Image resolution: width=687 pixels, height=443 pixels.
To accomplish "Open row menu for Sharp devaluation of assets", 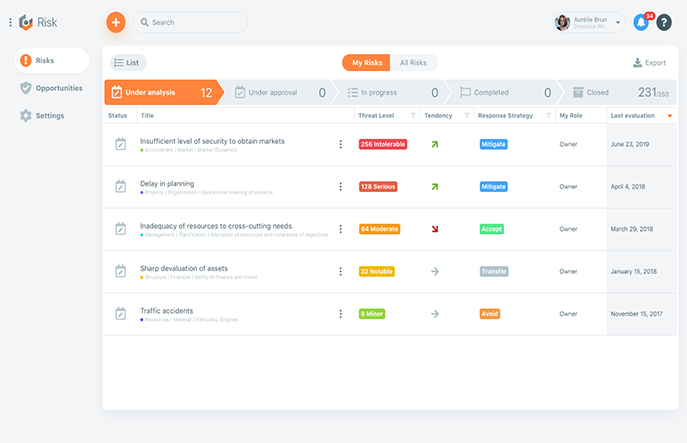I will click(x=340, y=272).
